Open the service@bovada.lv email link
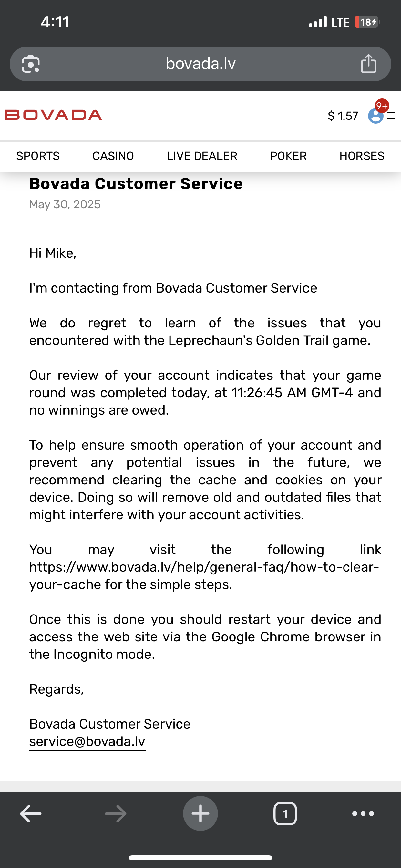The height and width of the screenshot is (868, 401). pos(87,741)
